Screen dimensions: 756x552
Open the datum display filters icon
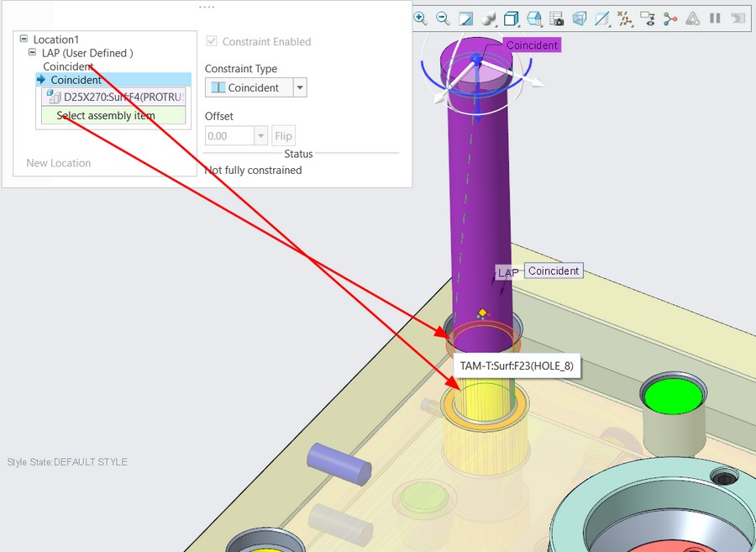pos(625,18)
